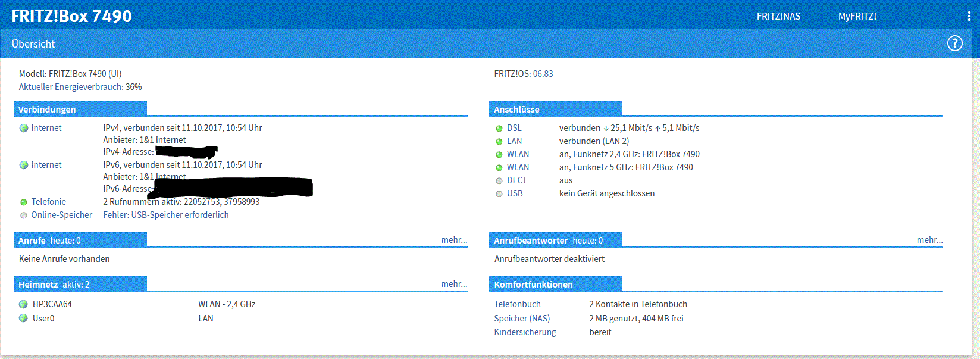The width and height of the screenshot is (980, 359).
Task: Open the Heimnetz section header
Action: (x=80, y=284)
